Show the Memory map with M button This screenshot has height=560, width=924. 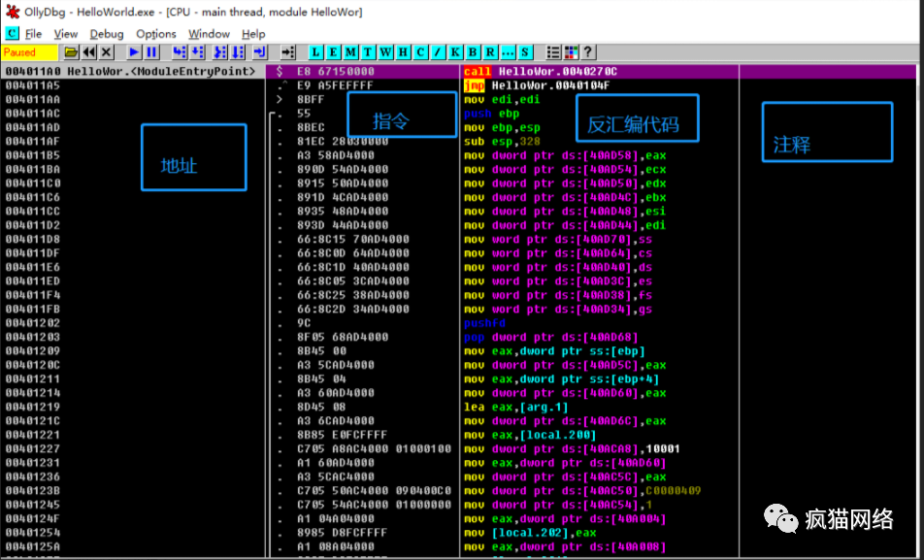click(350, 52)
